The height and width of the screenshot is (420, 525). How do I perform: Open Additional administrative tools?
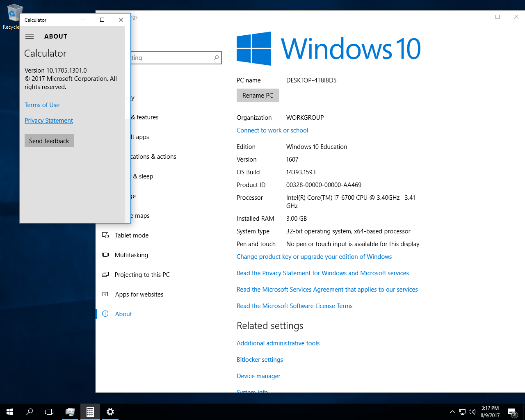[278, 343]
